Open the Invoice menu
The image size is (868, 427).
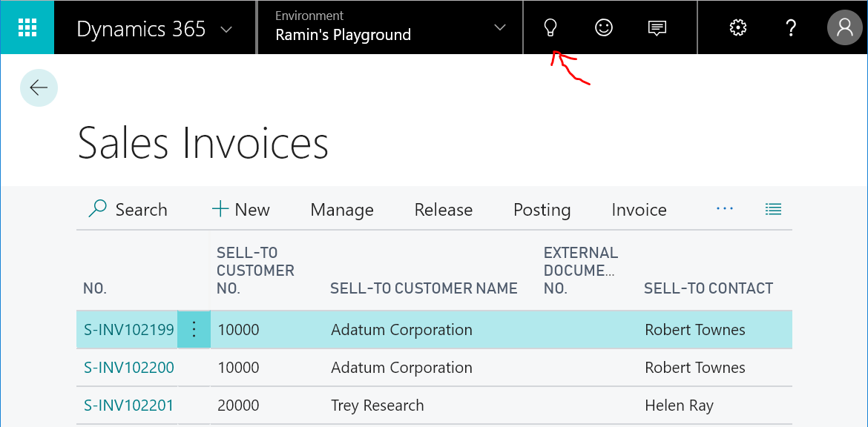(x=639, y=210)
